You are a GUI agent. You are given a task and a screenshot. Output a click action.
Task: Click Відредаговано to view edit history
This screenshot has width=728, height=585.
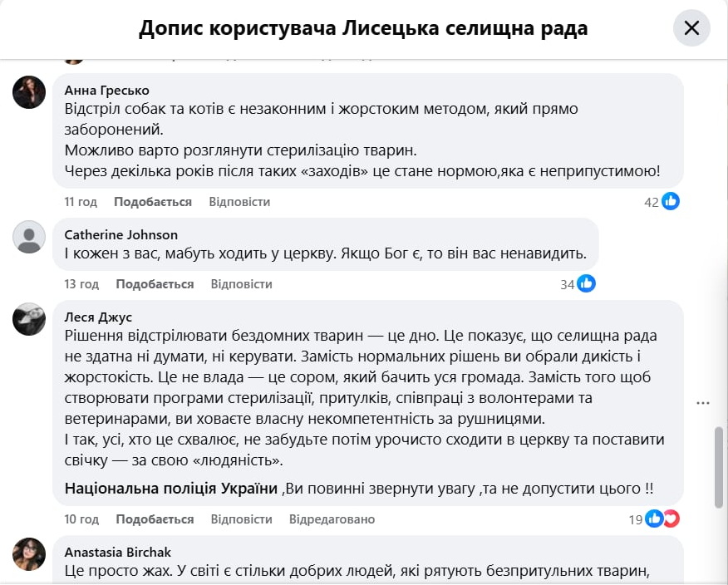[x=332, y=519]
